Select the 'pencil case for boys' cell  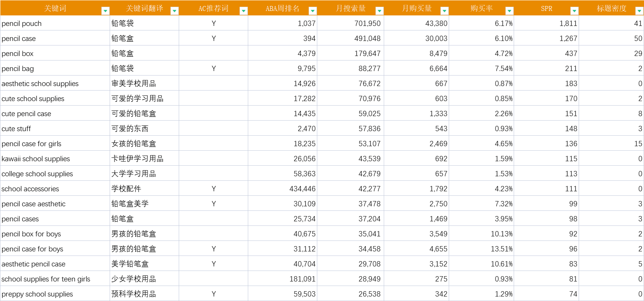(x=55, y=249)
